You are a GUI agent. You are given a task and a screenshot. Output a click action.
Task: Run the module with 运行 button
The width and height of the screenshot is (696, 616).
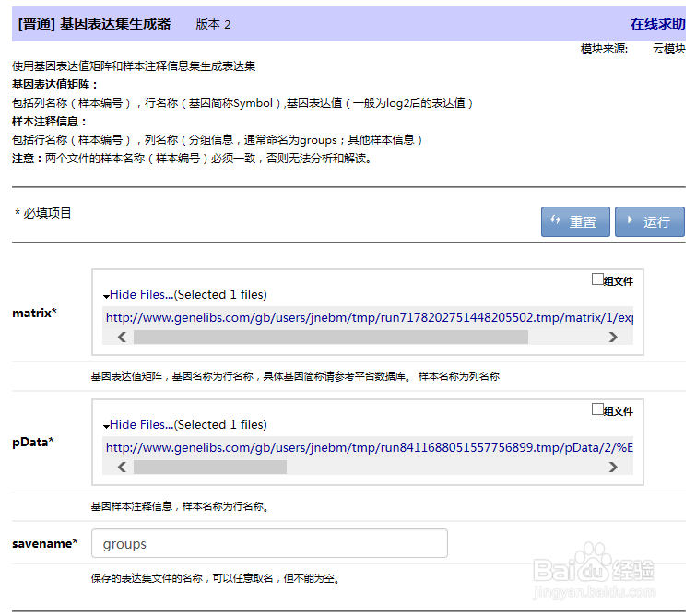(x=649, y=221)
